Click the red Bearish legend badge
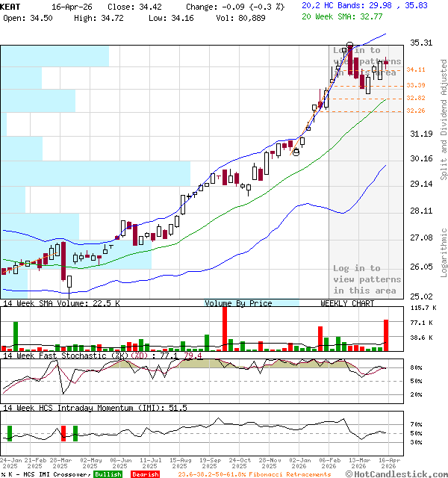The image size is (448, 478). pos(144,474)
